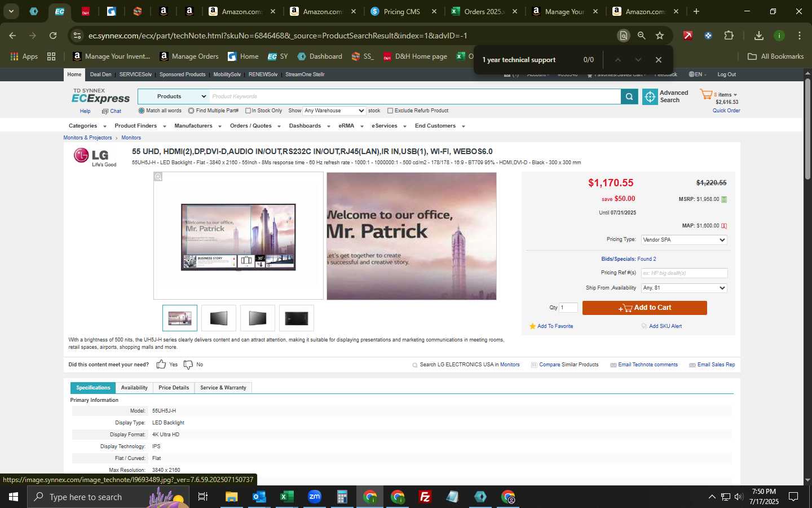The width and height of the screenshot is (812, 508).
Task: Enable the In Stock Only checkbox
Action: coord(248,111)
